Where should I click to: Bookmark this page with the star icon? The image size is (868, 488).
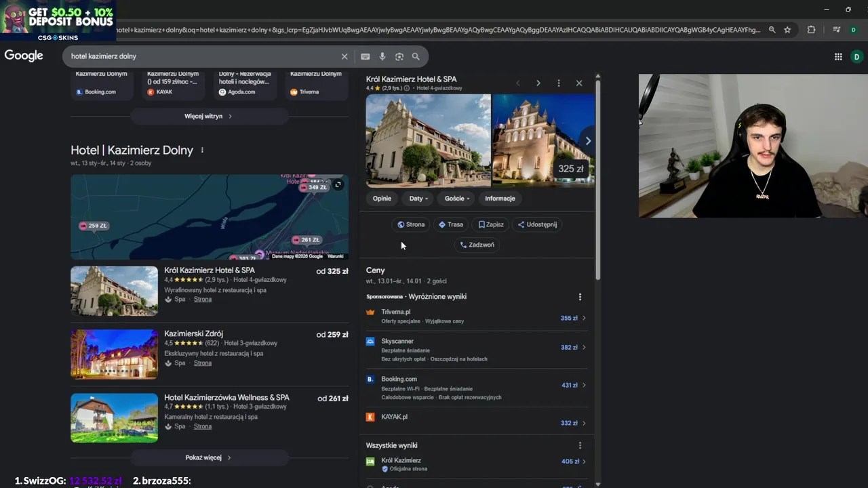pos(787,30)
